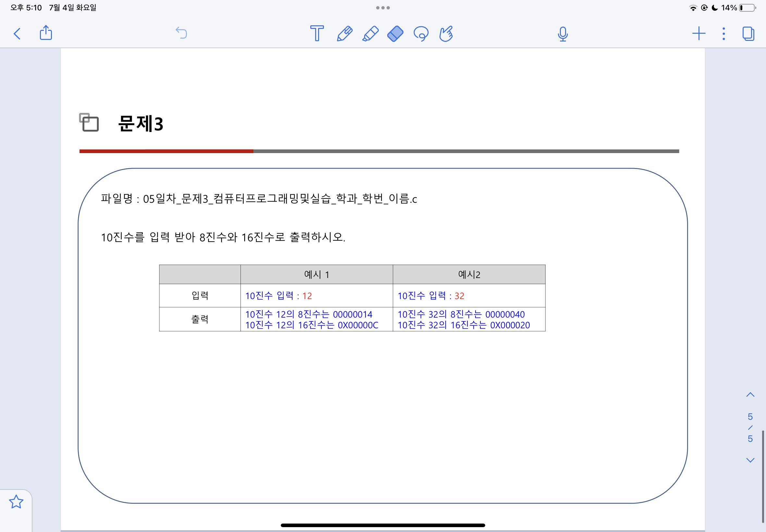Select the Lasso selection tool
766x532 pixels.
tap(421, 34)
